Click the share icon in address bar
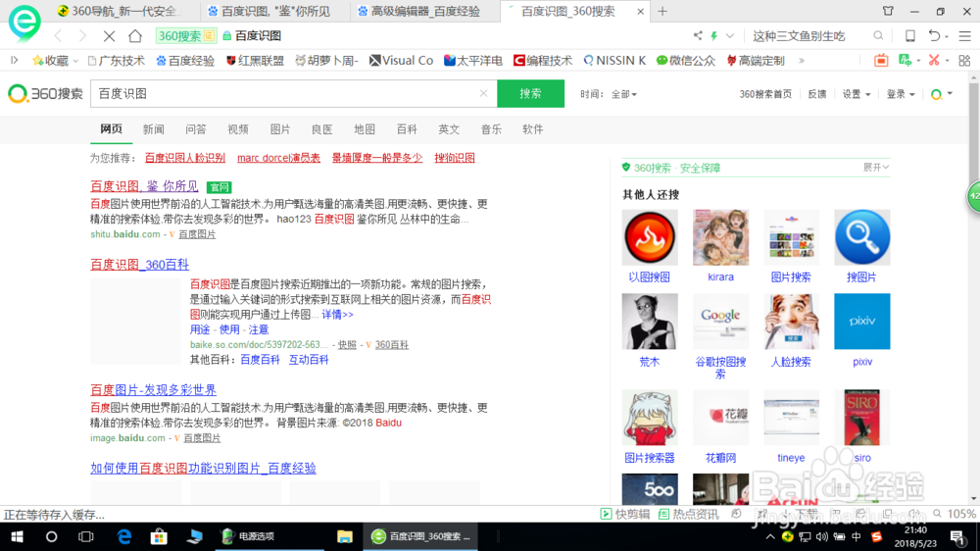This screenshot has height=551, width=980. pyautogui.click(x=698, y=36)
